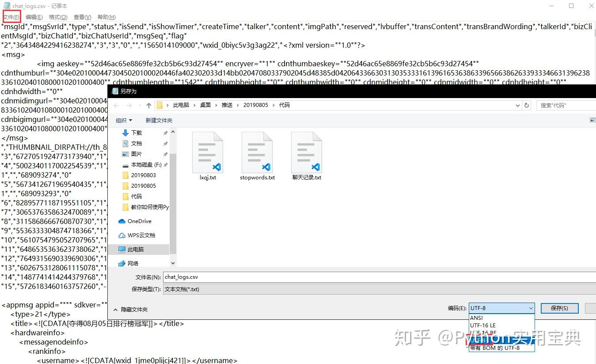
Task: Click the refresh icon beside the address bar
Action: coord(526,105)
